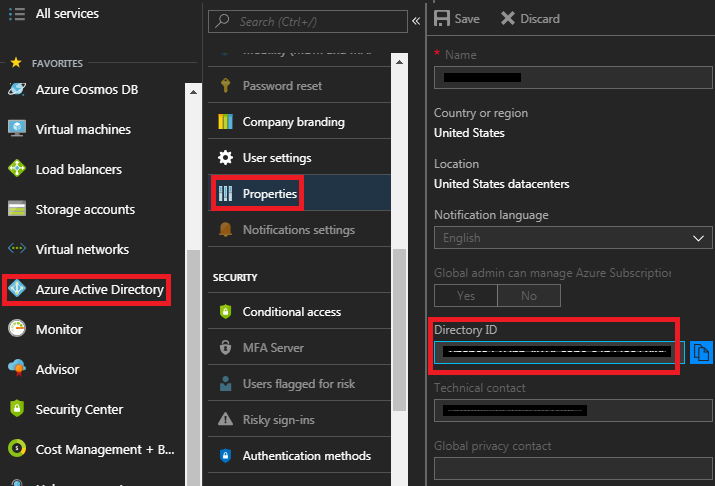Click directory menu scroll up arrow
Image resolution: width=715 pixels, height=486 pixels.
pos(399,62)
